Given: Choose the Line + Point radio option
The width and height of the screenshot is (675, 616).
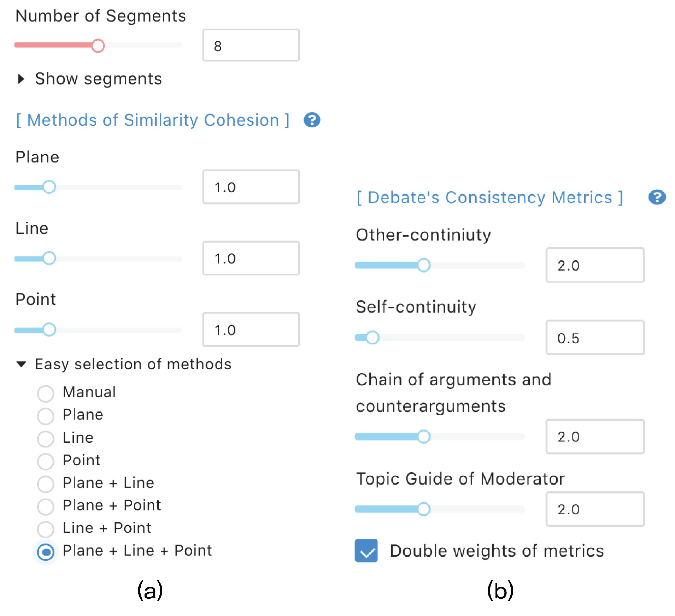Looking at the screenshot, I should click(x=46, y=529).
